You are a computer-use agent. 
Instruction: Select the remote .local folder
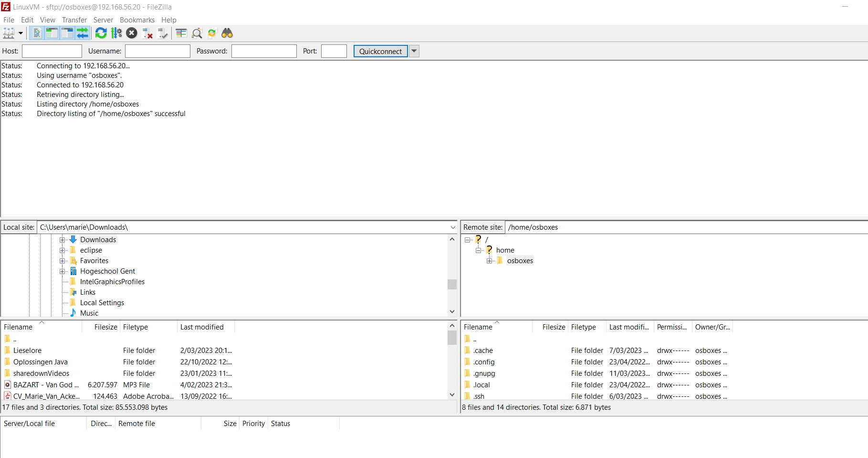(x=481, y=385)
